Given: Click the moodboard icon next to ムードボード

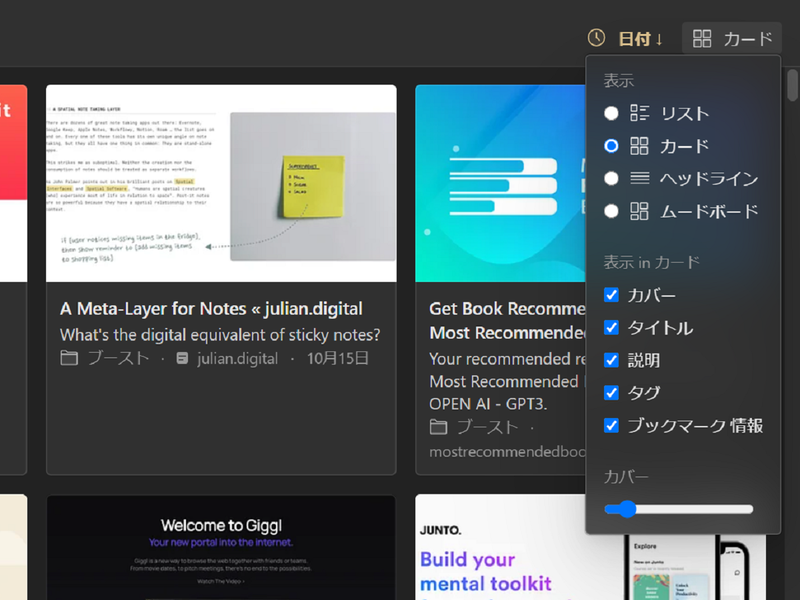Looking at the screenshot, I should (640, 211).
